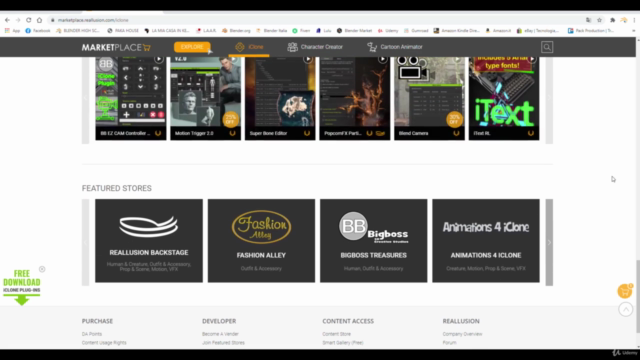Open the Gumroad bookmark
This screenshot has height=360, width=640.
(416, 31)
